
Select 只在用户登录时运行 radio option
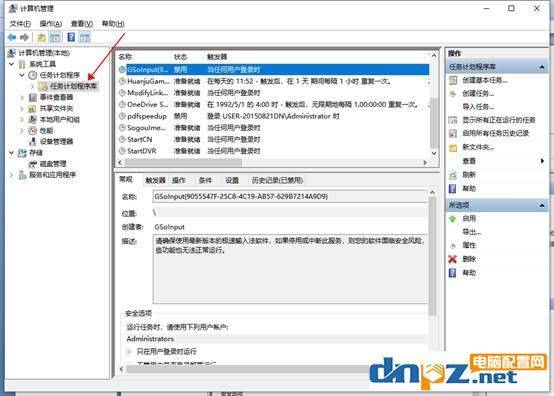click(x=129, y=351)
